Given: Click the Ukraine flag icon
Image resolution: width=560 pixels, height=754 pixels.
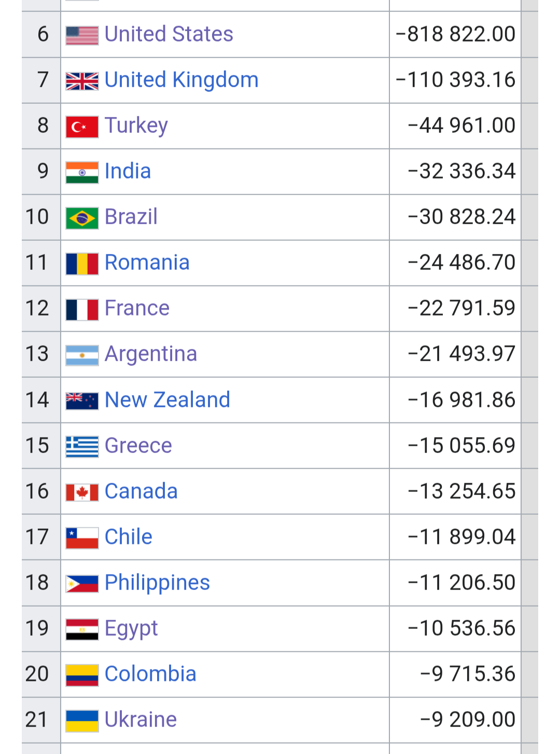Looking at the screenshot, I should (x=82, y=721).
